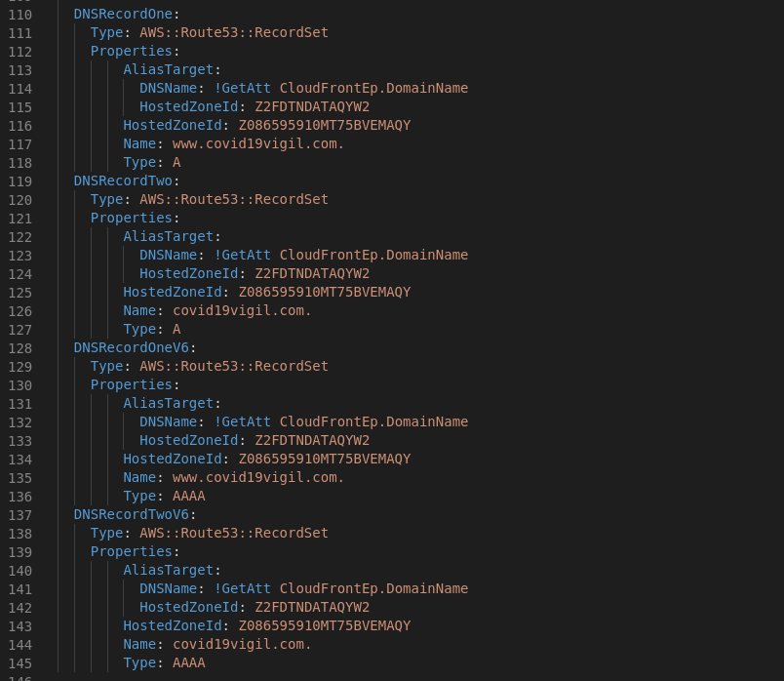The width and height of the screenshot is (784, 681).
Task: Place cursor on DNSRecordOne key
Action: pos(123,14)
